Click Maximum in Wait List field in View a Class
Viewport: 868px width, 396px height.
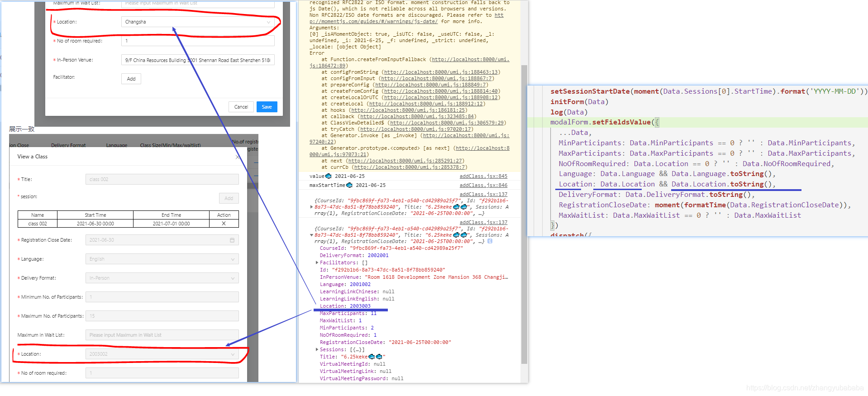click(x=162, y=335)
